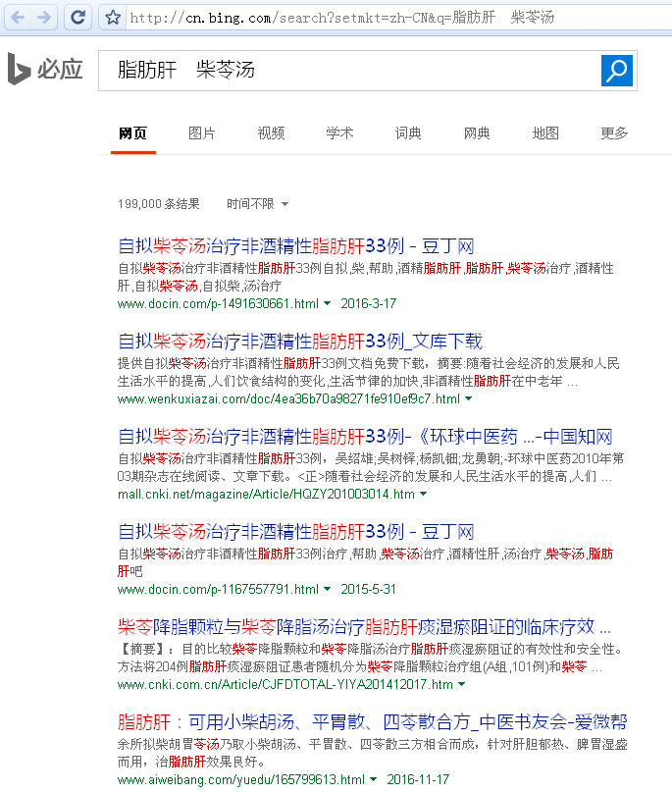The width and height of the screenshot is (672, 792).
Task: Bookmark this page with the star icon
Action: tap(113, 18)
